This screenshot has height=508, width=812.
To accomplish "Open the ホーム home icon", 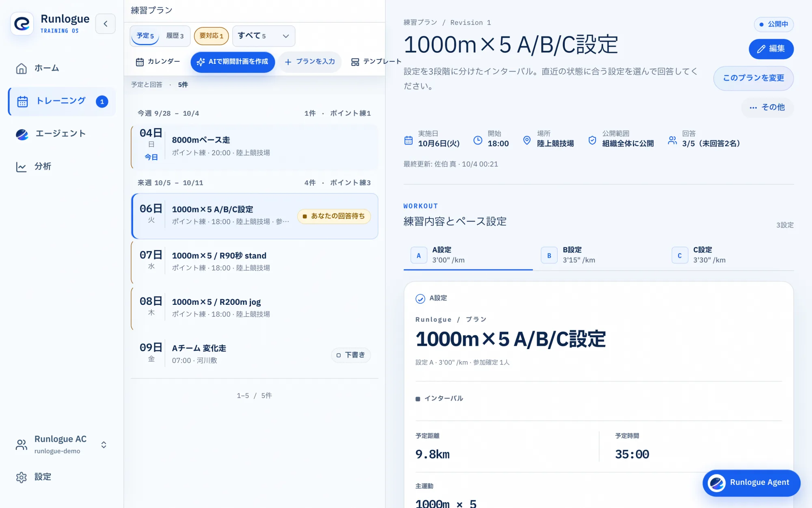I will [x=22, y=68].
